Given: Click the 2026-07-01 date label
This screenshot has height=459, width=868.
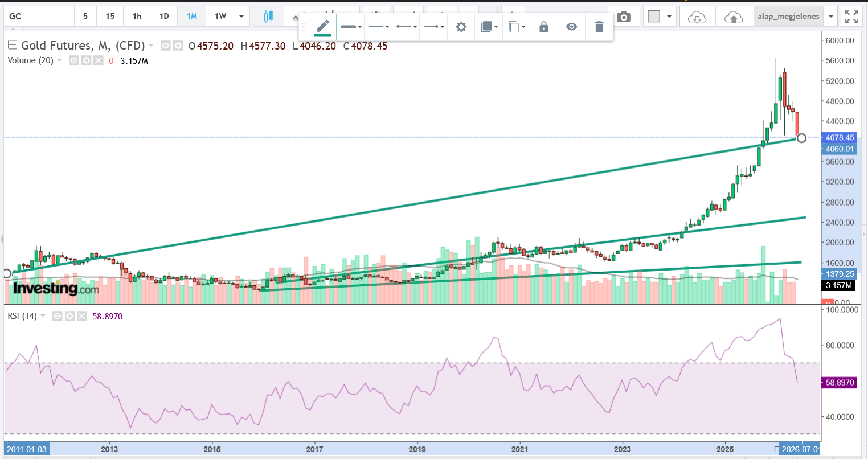Looking at the screenshot, I should 800,449.
